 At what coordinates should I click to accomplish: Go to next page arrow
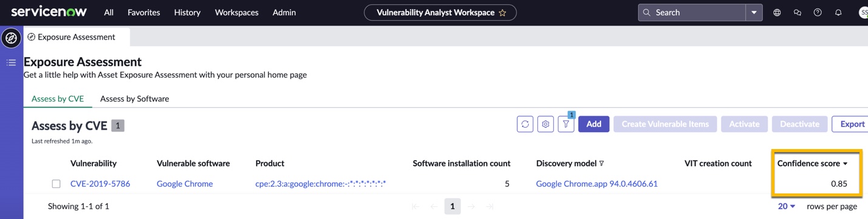[471, 206]
